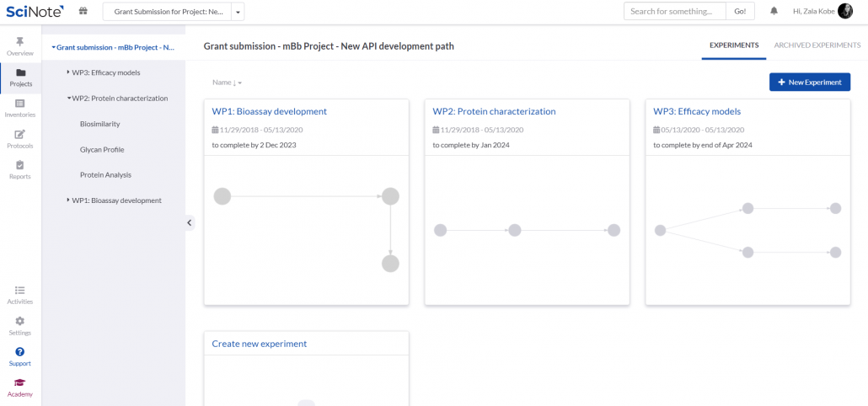Open the gift box icon in header
This screenshot has width=868, height=406.
[83, 11]
